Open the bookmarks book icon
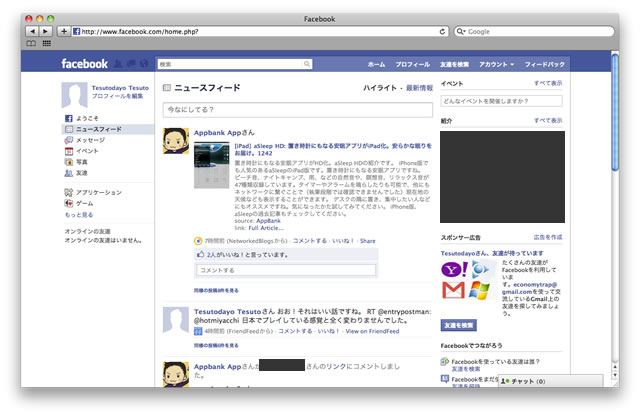Image resolution: width=640 pixels, height=416 pixels. click(x=31, y=43)
